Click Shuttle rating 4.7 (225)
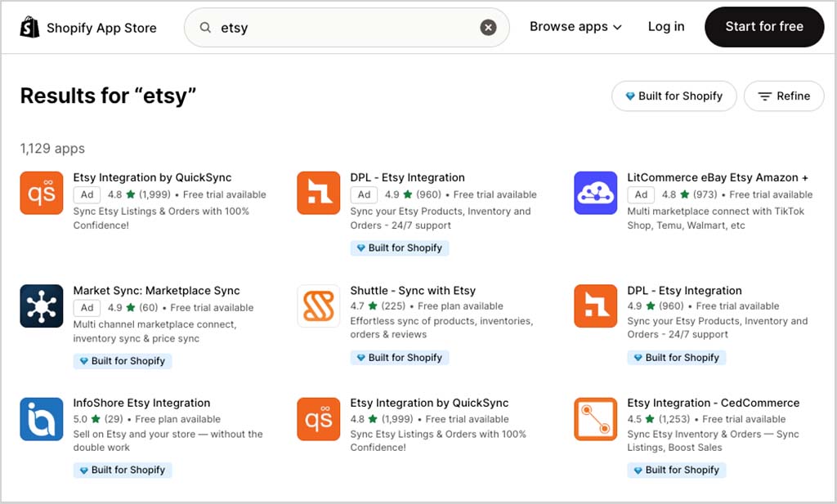Viewport: 837px width, 504px height. [x=378, y=306]
